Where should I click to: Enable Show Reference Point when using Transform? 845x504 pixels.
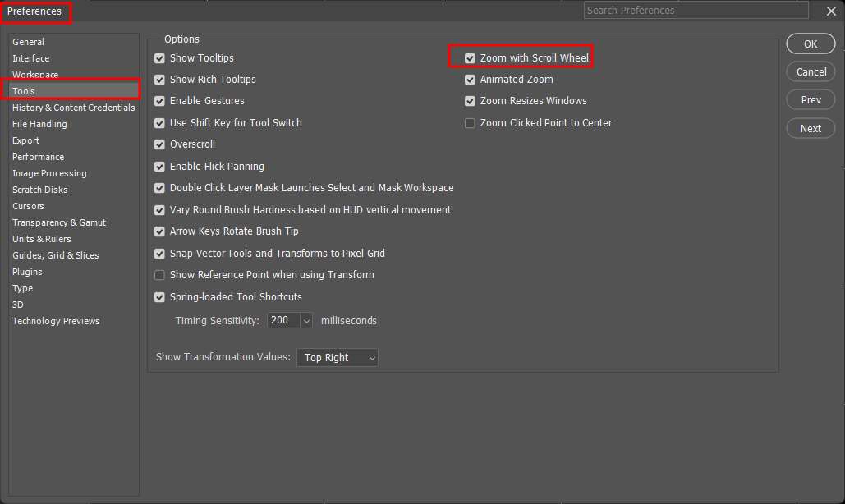tap(159, 275)
